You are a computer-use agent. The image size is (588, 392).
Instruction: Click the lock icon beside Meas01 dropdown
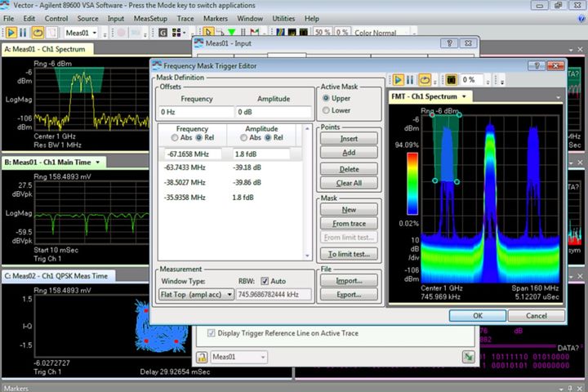pyautogui.click(x=201, y=357)
